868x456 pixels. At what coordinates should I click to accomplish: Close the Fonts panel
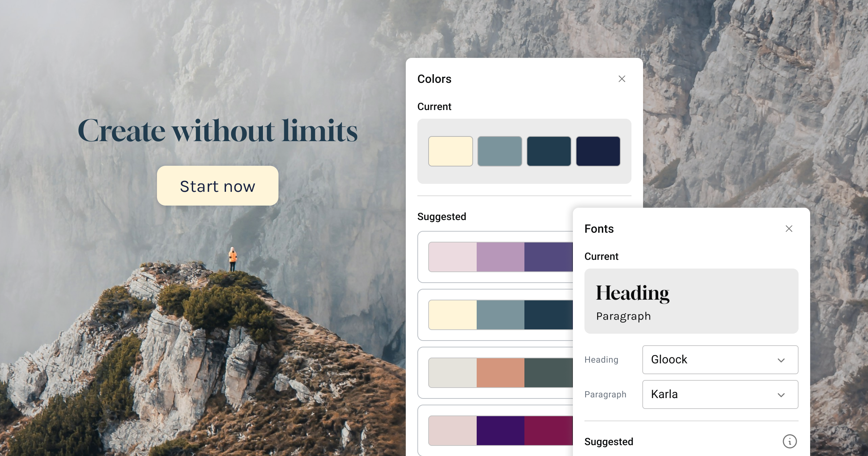point(789,229)
